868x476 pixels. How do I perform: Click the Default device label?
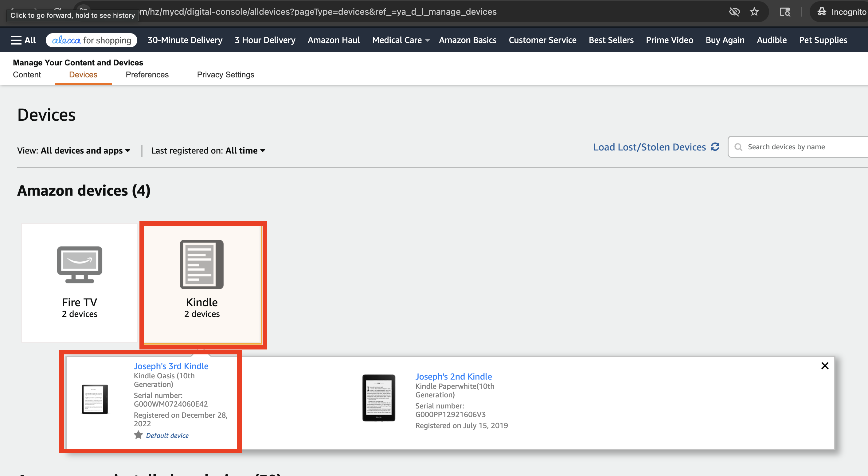tap(167, 435)
